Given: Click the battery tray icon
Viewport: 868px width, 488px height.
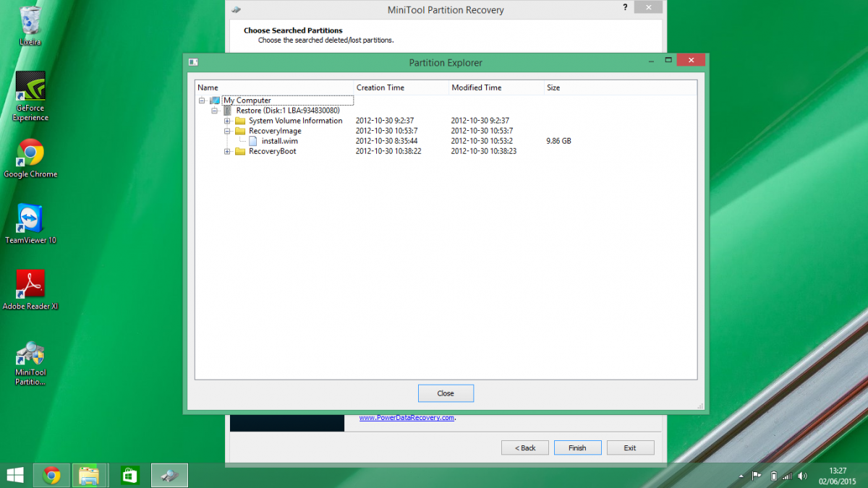Looking at the screenshot, I should coord(773,476).
